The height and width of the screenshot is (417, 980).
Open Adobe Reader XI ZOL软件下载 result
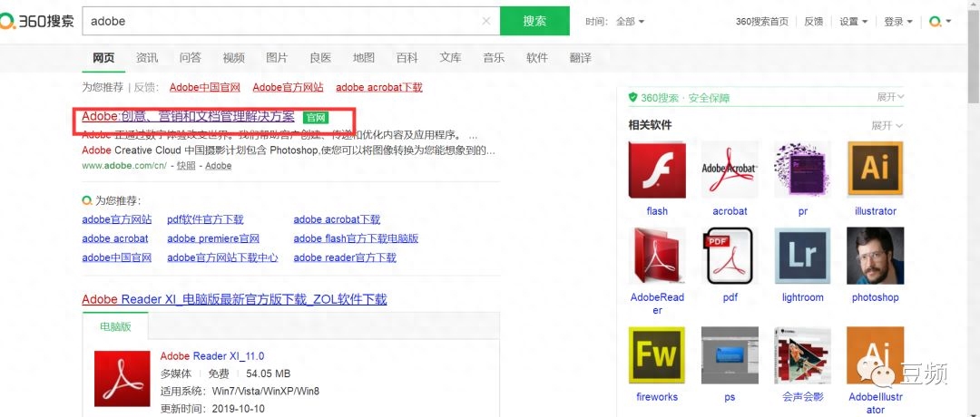(234, 299)
